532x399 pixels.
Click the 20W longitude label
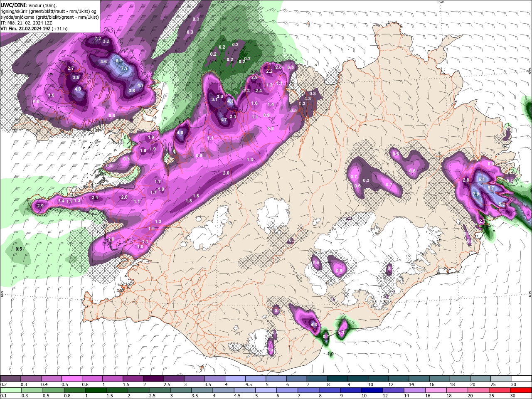click(x=221, y=2)
